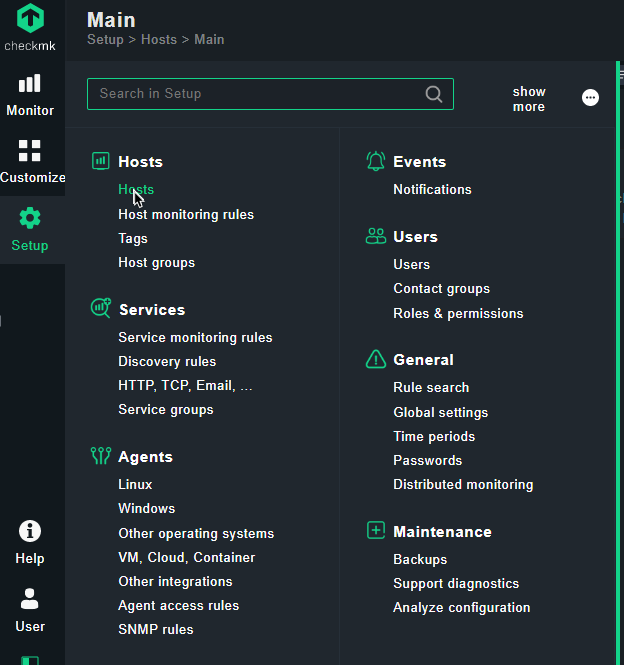Click the Services magnifier chart icon

[101, 308]
